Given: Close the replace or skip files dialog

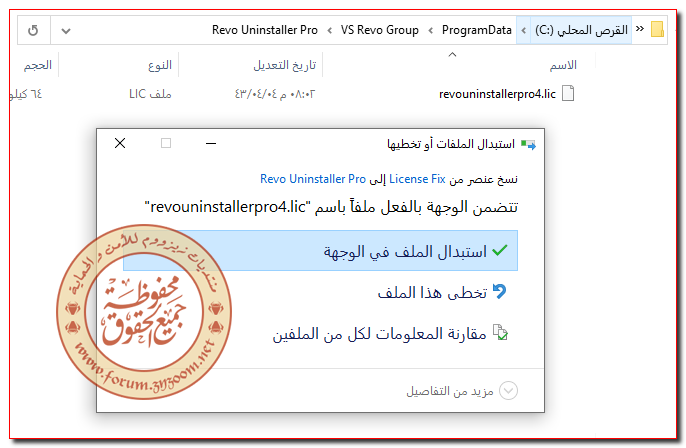Looking at the screenshot, I should click(120, 143).
